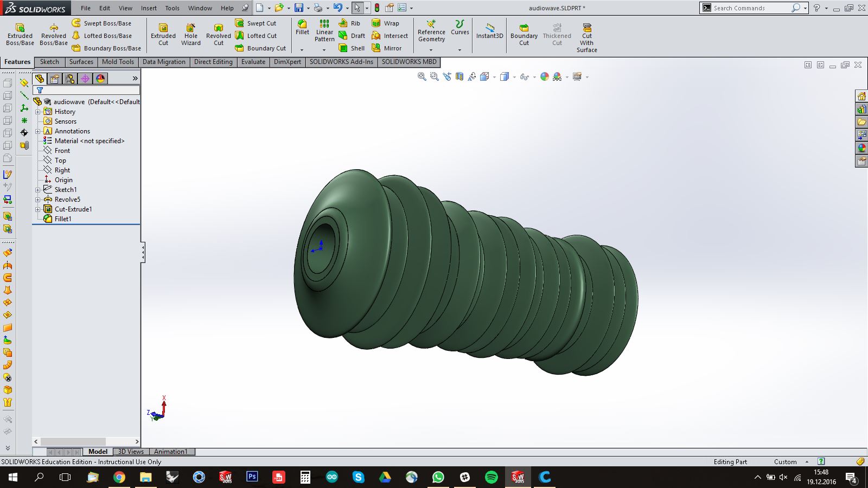Switch to the Animation1 tab
The height and width of the screenshot is (488, 868).
click(170, 452)
